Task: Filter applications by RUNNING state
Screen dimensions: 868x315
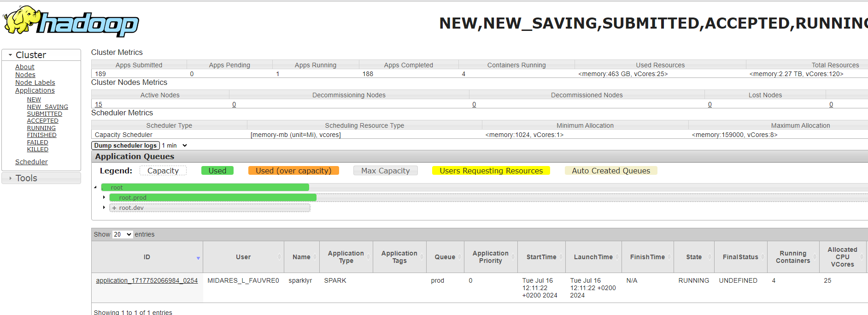Action: (41, 128)
